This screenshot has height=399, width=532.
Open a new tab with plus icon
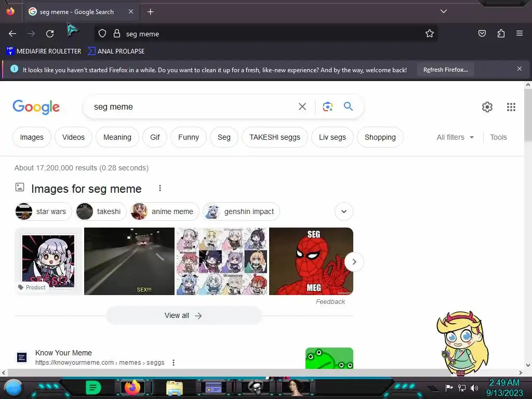tap(150, 12)
